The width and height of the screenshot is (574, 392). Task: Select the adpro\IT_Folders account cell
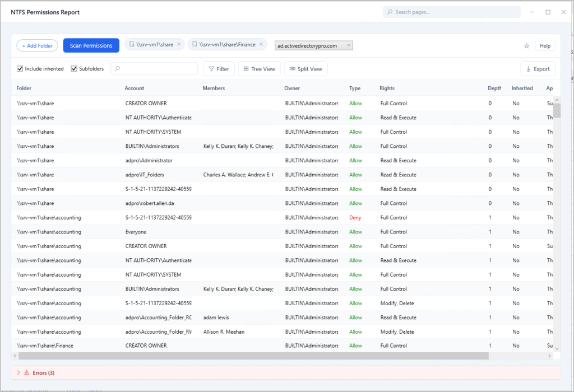145,175
